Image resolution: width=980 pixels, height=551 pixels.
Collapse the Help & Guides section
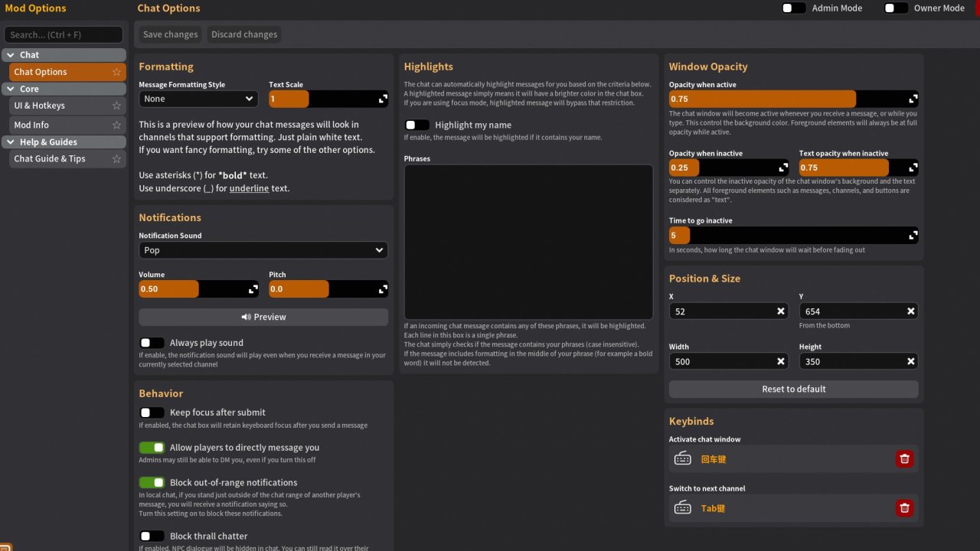pos(64,142)
